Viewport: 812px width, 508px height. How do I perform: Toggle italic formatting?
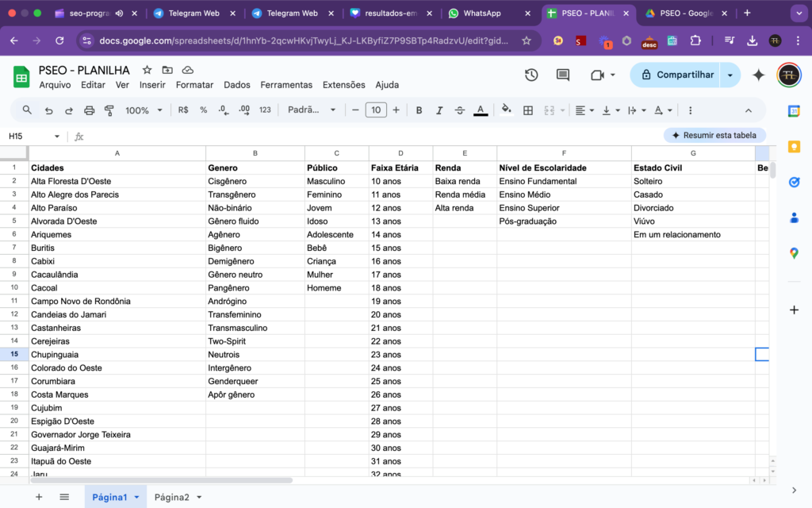[439, 110]
